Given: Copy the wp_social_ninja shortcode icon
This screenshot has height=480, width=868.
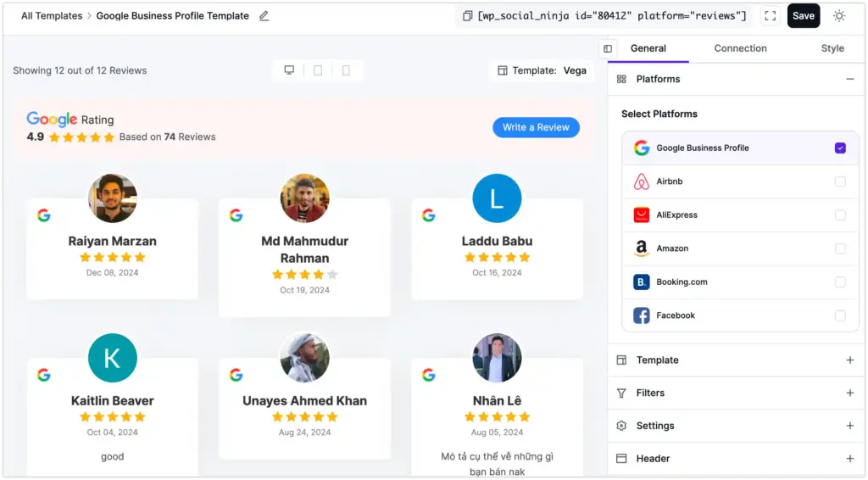Looking at the screenshot, I should click(467, 16).
